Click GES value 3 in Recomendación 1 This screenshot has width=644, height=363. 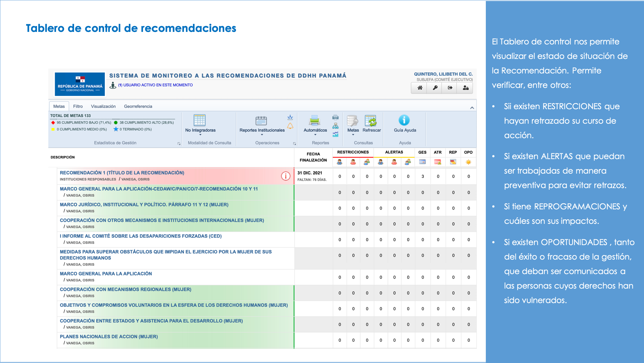(423, 176)
